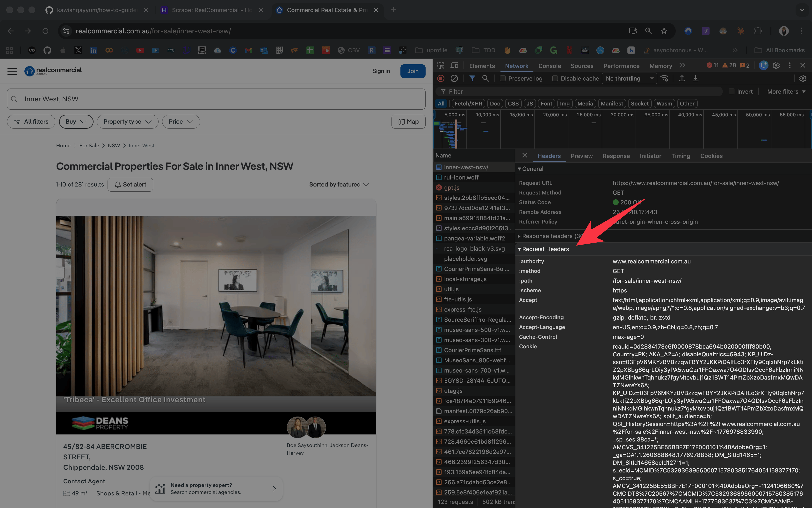This screenshot has height=508, width=812.
Task: Open More filters dropdown
Action: click(786, 91)
